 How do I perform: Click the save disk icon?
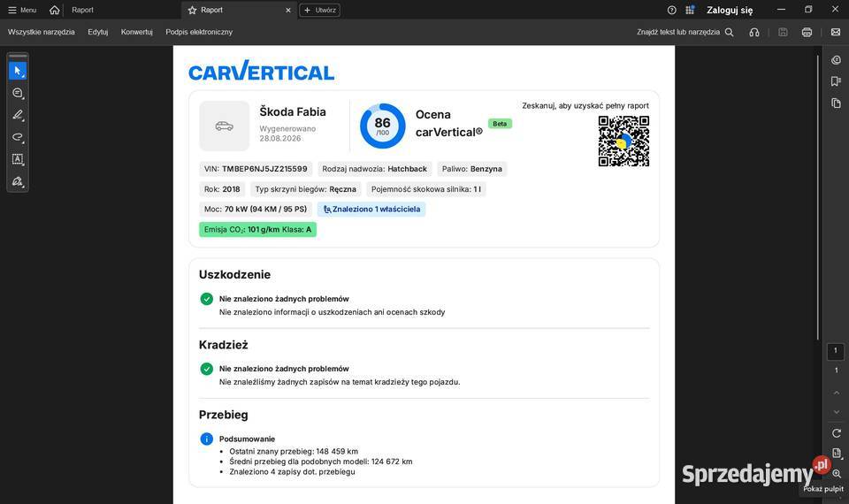[x=783, y=32]
